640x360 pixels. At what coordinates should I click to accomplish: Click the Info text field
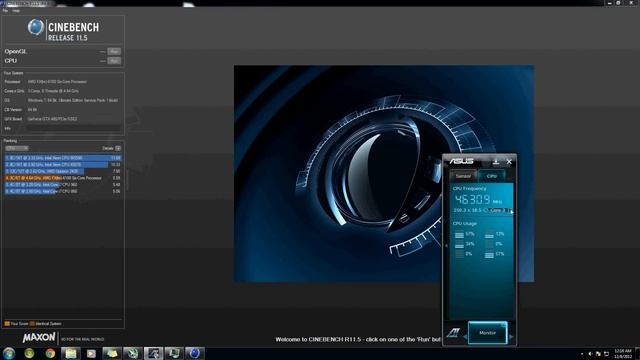74,128
